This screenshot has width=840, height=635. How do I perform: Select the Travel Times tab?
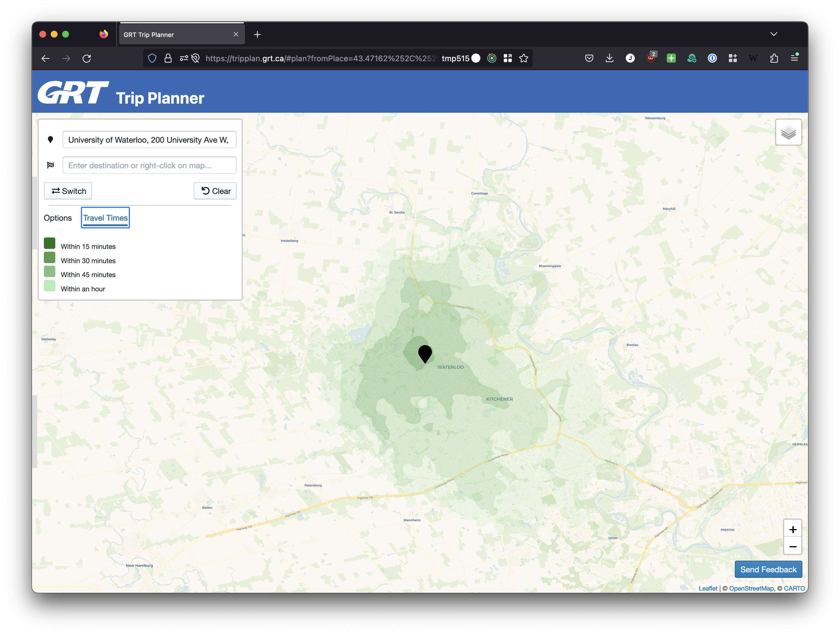coord(105,218)
